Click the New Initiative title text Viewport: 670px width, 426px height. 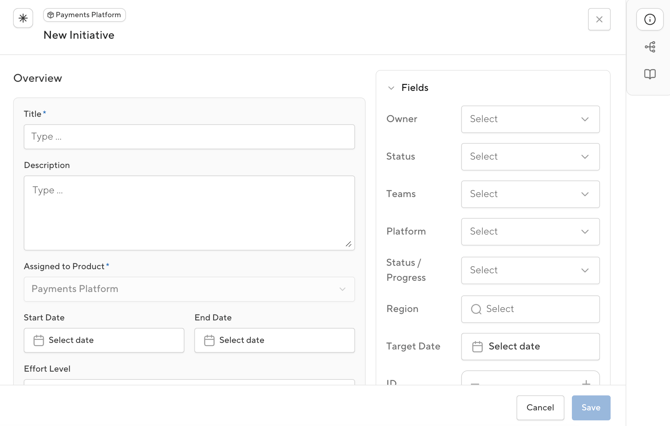pos(79,35)
